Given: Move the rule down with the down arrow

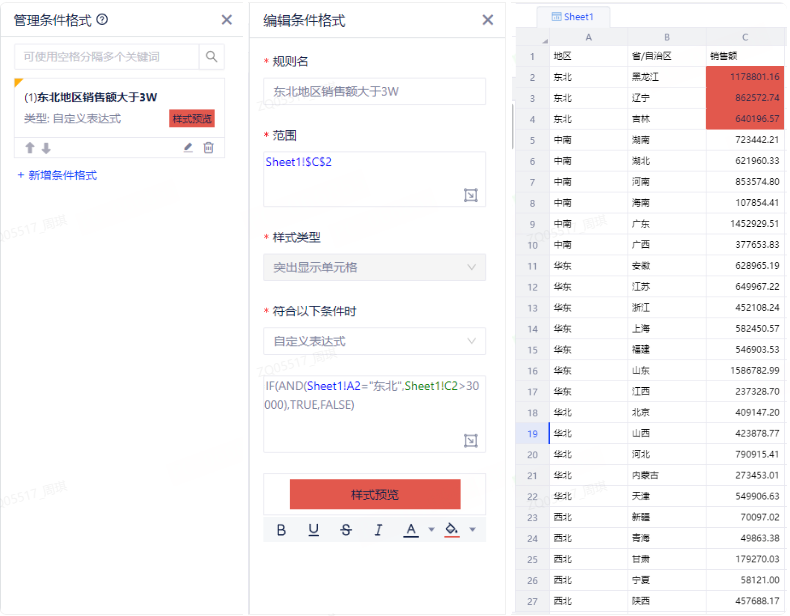Looking at the screenshot, I should [46, 148].
